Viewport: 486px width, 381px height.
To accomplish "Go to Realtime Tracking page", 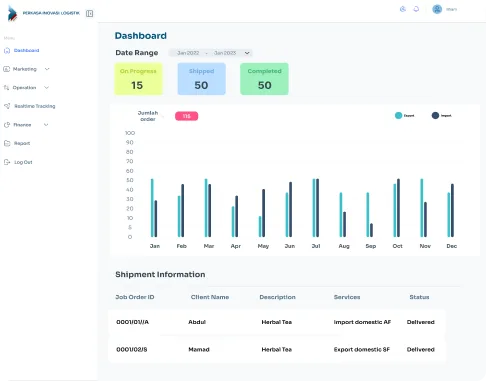I will point(35,106).
